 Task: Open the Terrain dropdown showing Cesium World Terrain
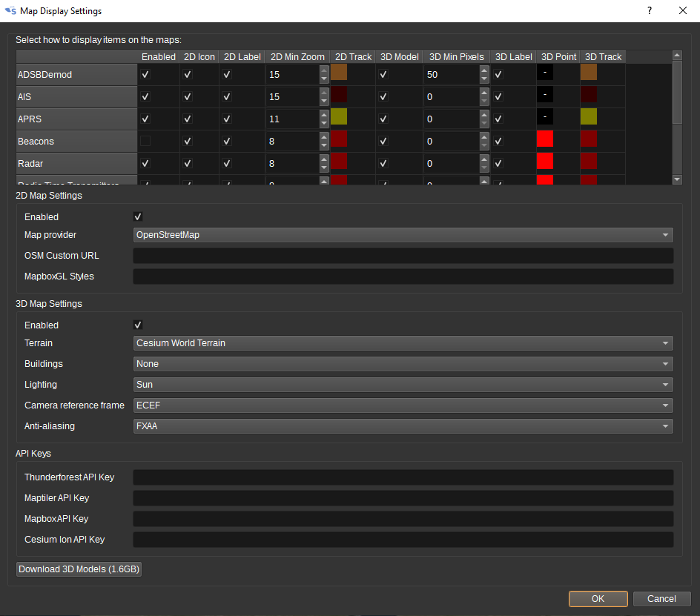click(403, 343)
